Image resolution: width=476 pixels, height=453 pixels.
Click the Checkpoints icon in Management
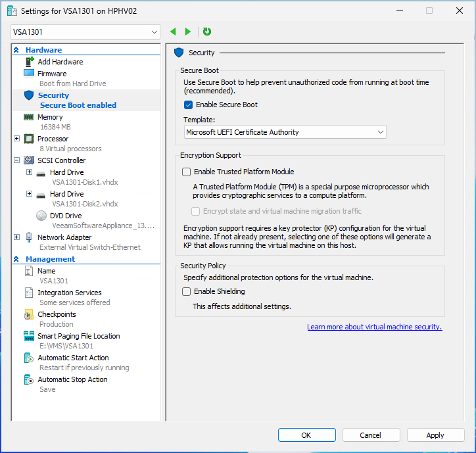(29, 314)
